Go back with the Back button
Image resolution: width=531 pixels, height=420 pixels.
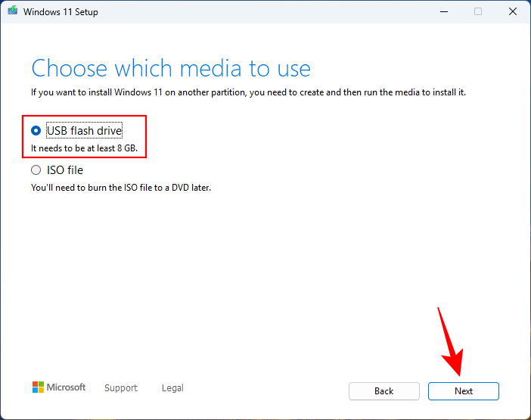tap(383, 391)
